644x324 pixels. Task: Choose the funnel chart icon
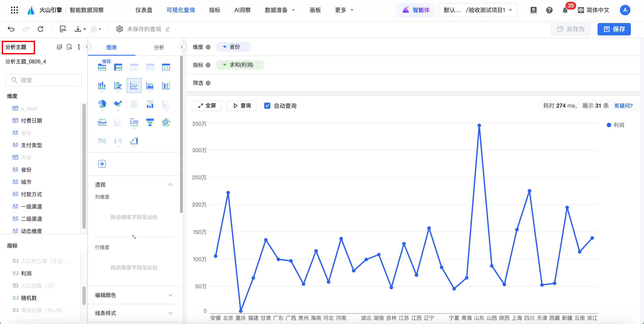(x=150, y=122)
